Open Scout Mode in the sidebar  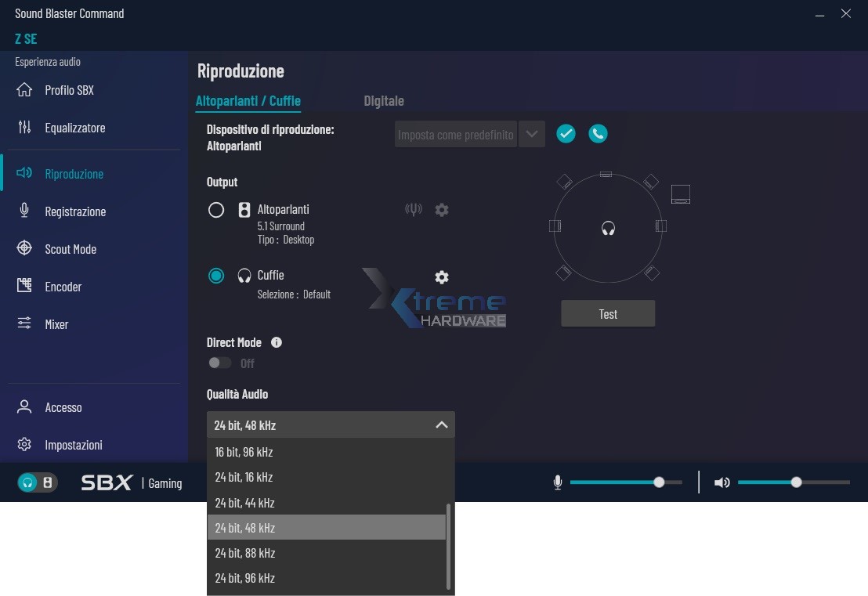coord(71,249)
